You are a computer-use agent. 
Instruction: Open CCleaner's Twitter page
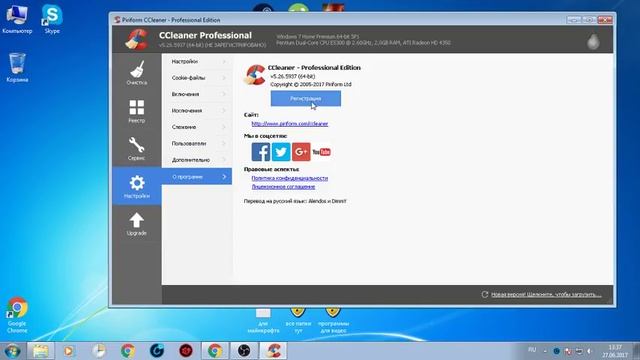(x=281, y=152)
